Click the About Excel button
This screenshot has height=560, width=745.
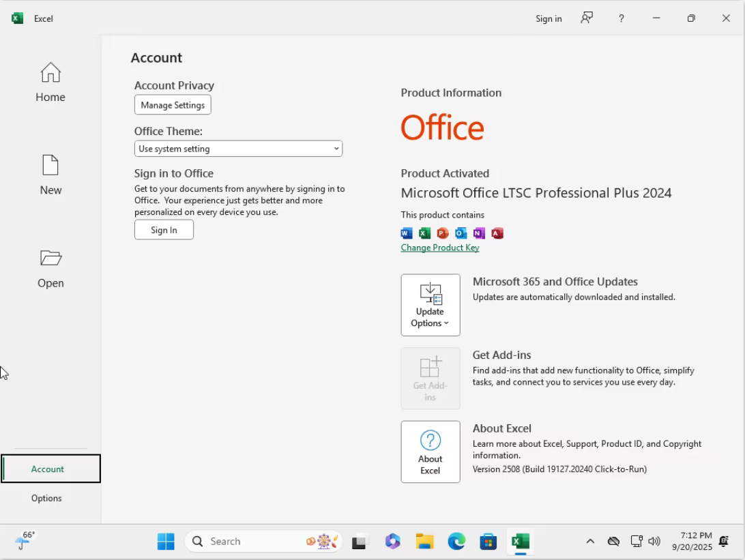(430, 452)
